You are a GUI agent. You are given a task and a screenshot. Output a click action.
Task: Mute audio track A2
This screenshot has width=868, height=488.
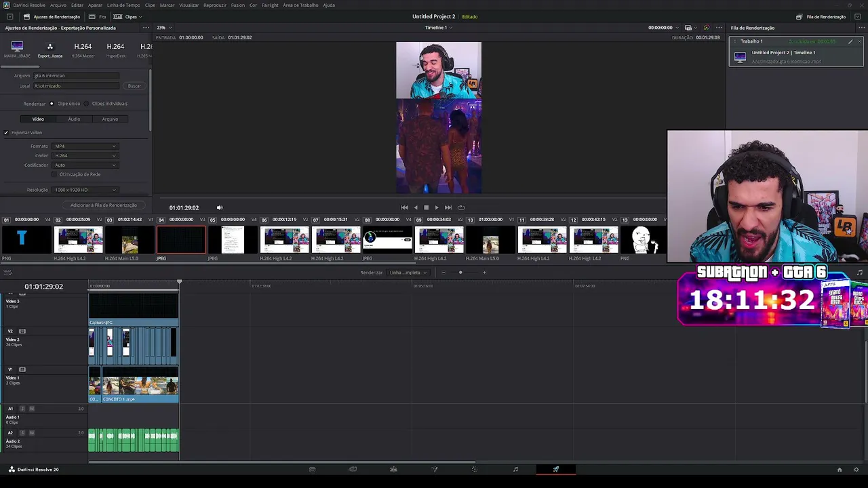click(31, 432)
